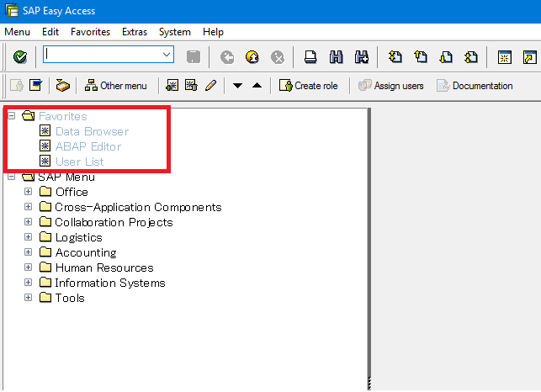
Task: Open the Favorites menu in menu bar
Action: coord(90,32)
